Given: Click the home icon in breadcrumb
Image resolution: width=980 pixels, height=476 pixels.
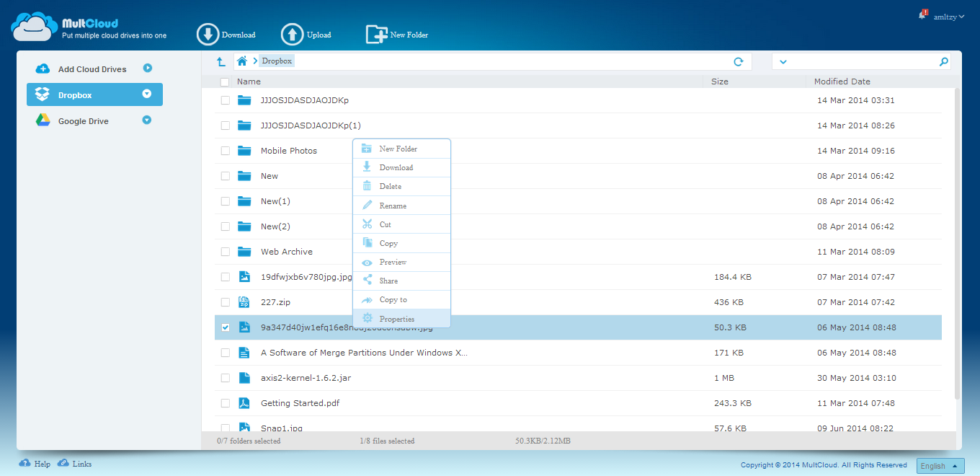Looking at the screenshot, I should [243, 61].
